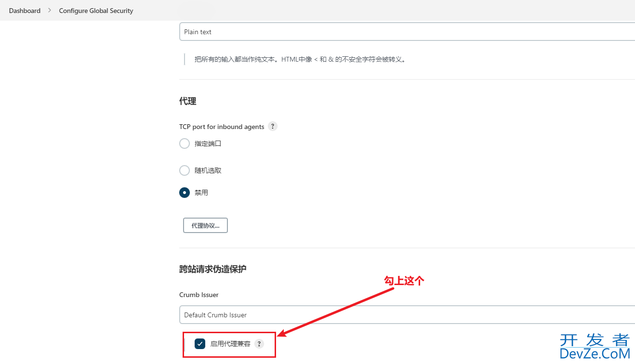635x364 pixels.
Task: Click the 代理协议... button
Action: pos(205,225)
